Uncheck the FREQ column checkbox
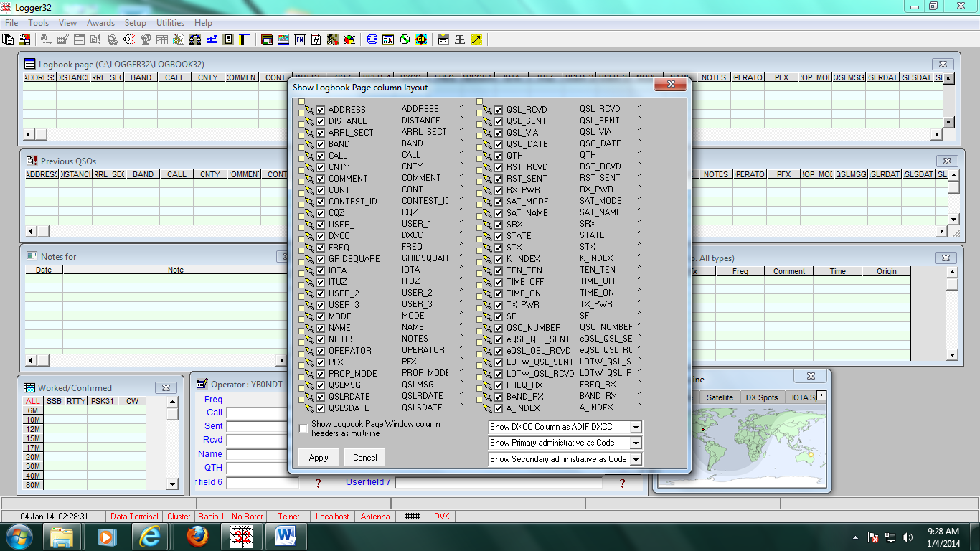Image resolution: width=980 pixels, height=551 pixels. click(x=321, y=248)
